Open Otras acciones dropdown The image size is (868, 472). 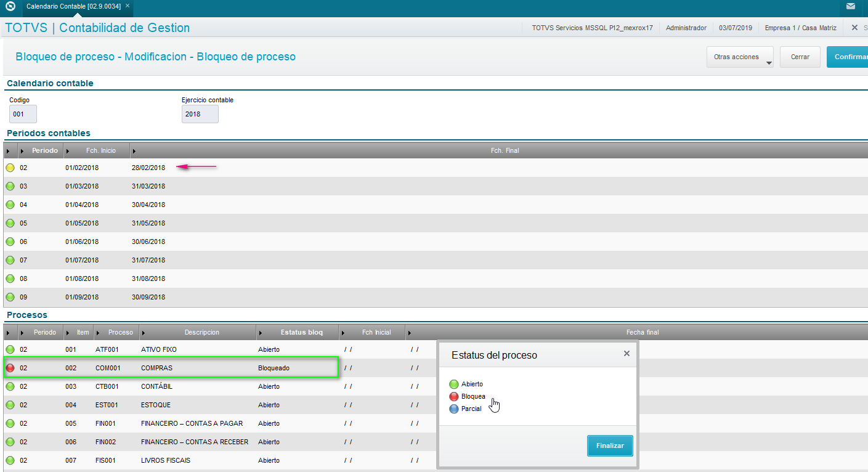(x=740, y=57)
